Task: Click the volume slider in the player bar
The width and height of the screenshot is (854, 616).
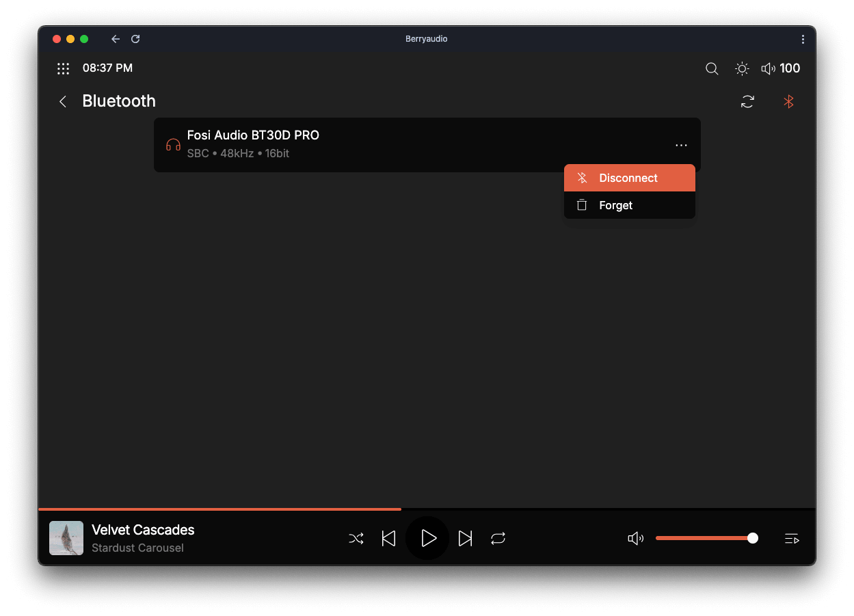Action: coord(704,538)
